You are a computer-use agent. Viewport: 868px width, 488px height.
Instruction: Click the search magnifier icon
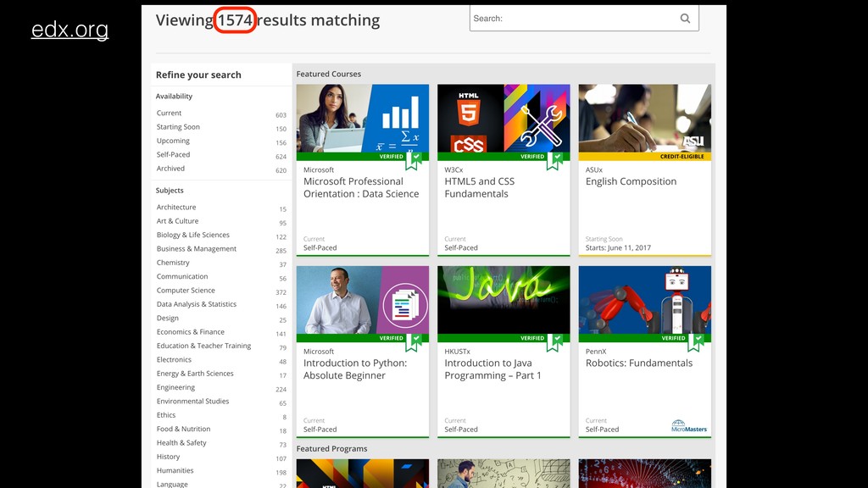(685, 19)
